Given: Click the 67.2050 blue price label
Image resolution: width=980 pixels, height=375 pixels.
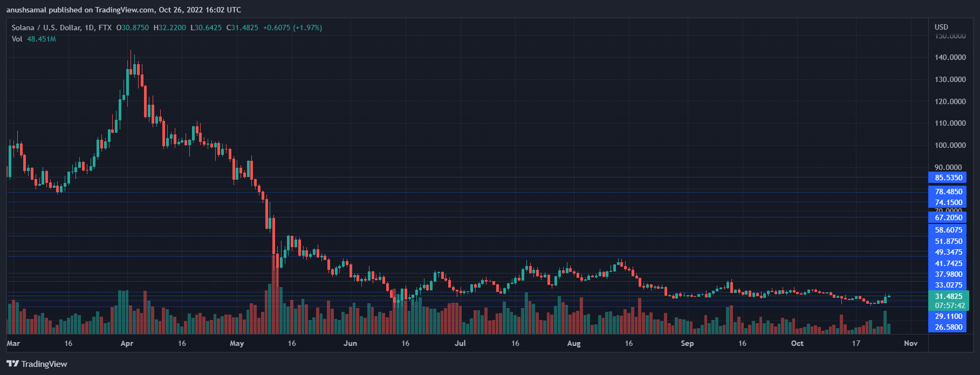Looking at the screenshot, I should pyautogui.click(x=948, y=217).
